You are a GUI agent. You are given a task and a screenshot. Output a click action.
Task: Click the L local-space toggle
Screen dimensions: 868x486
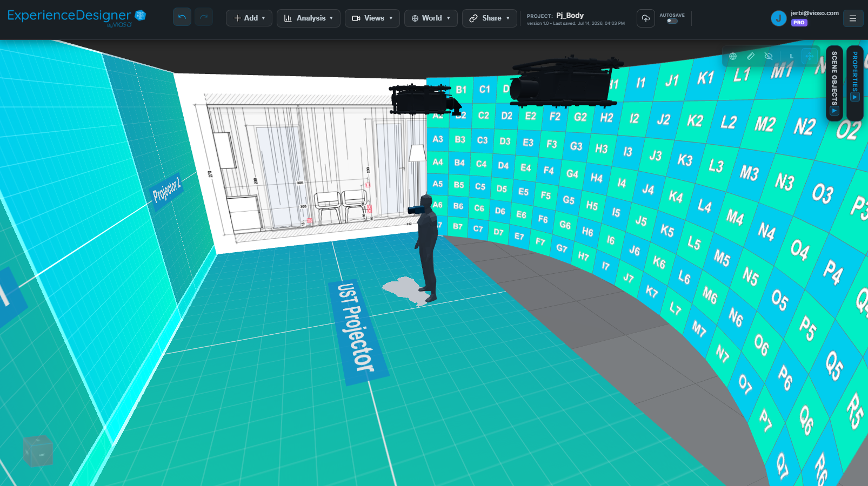coord(791,56)
